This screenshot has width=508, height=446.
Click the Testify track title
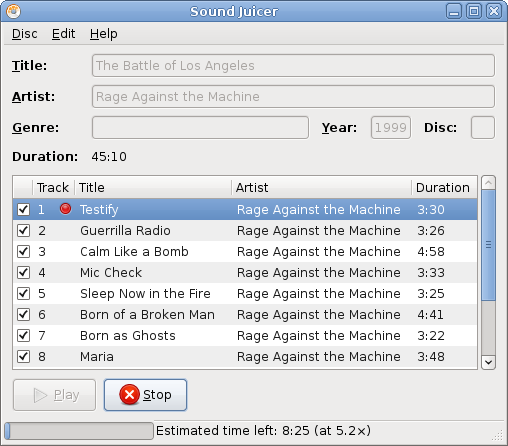click(99, 210)
